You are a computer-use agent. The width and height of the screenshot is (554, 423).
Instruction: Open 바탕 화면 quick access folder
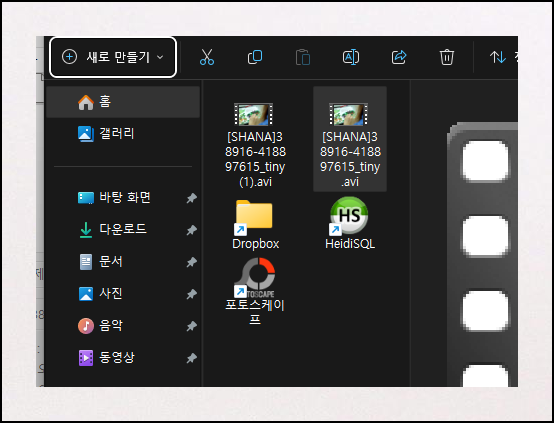tap(123, 198)
